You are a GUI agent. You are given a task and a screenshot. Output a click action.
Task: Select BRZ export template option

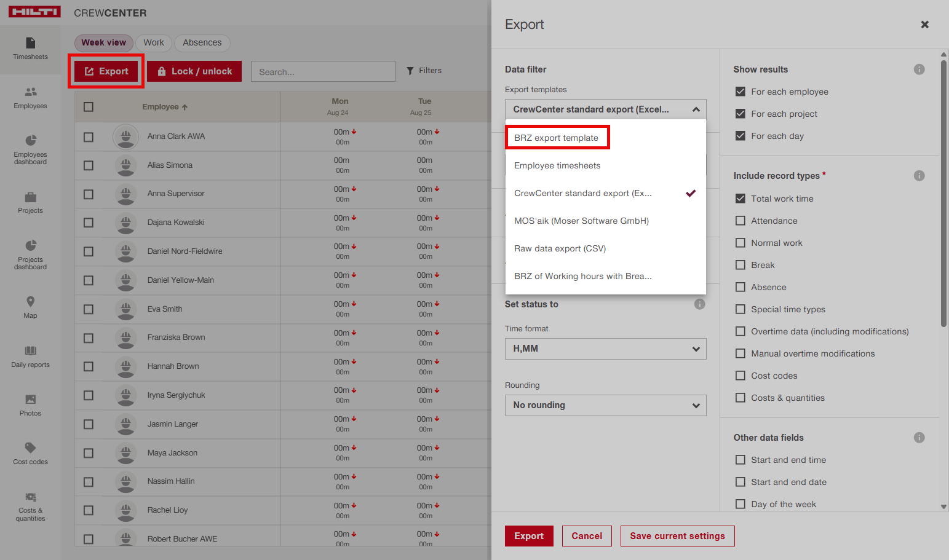[x=605, y=138]
